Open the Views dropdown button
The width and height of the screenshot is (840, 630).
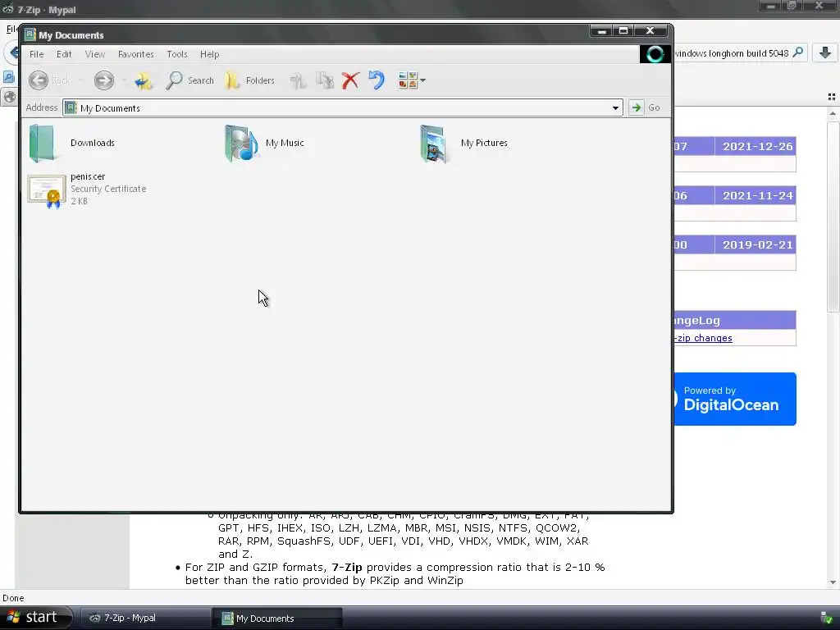(x=412, y=80)
